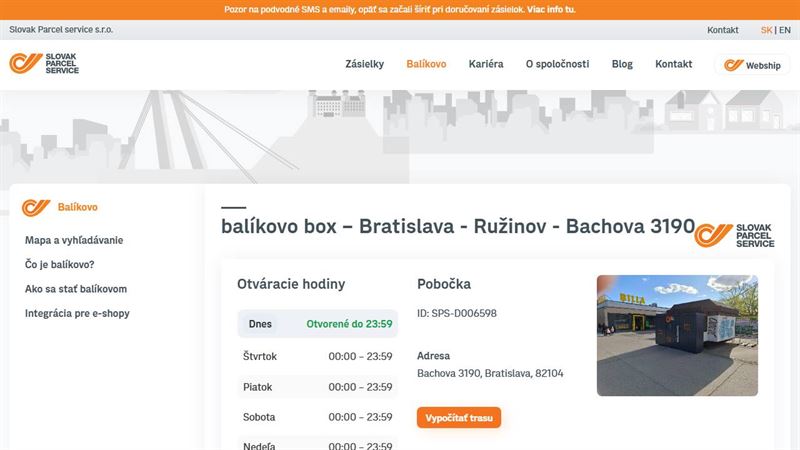Click the page title 'balíkovo box – Bratislava - Ružinov'
Image resolution: width=800 pixels, height=450 pixels.
[458, 227]
